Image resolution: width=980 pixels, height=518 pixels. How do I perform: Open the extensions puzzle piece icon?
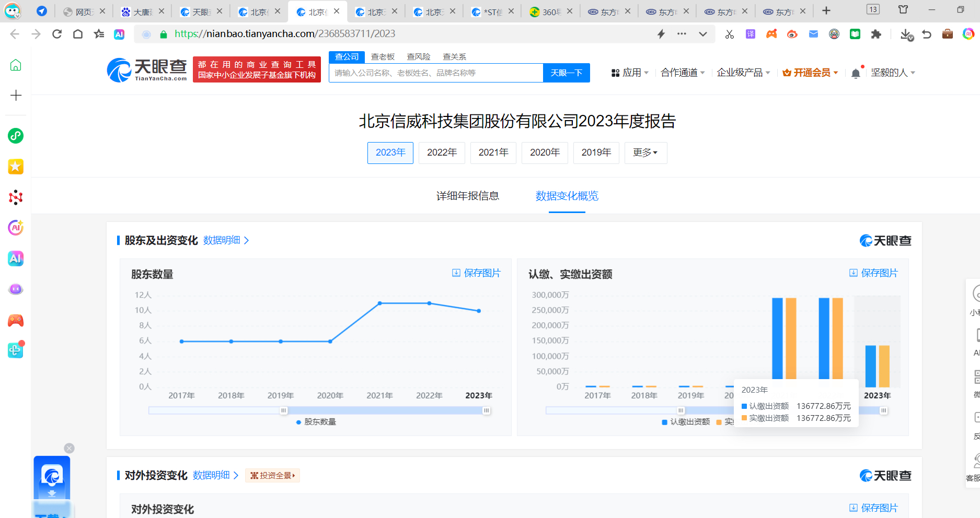[x=876, y=34]
